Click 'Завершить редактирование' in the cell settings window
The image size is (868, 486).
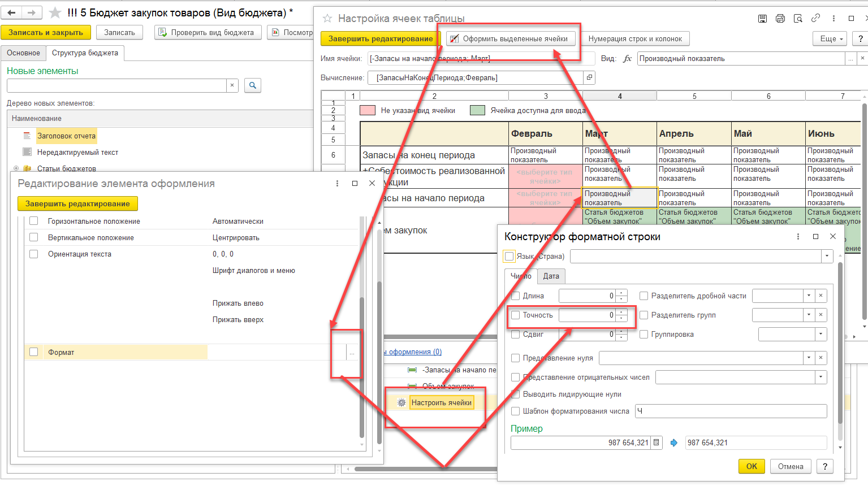click(381, 38)
